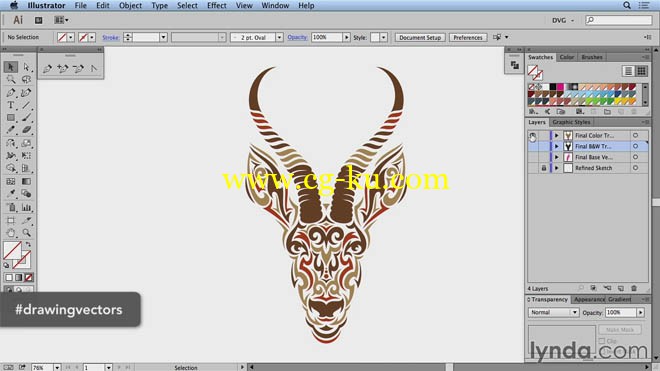Open the Effect menu

217,5
